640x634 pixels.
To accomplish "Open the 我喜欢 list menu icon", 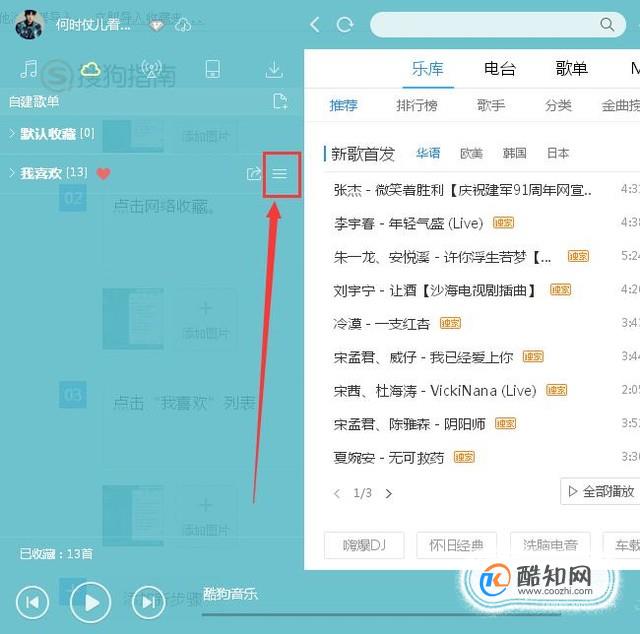I will tap(280, 174).
